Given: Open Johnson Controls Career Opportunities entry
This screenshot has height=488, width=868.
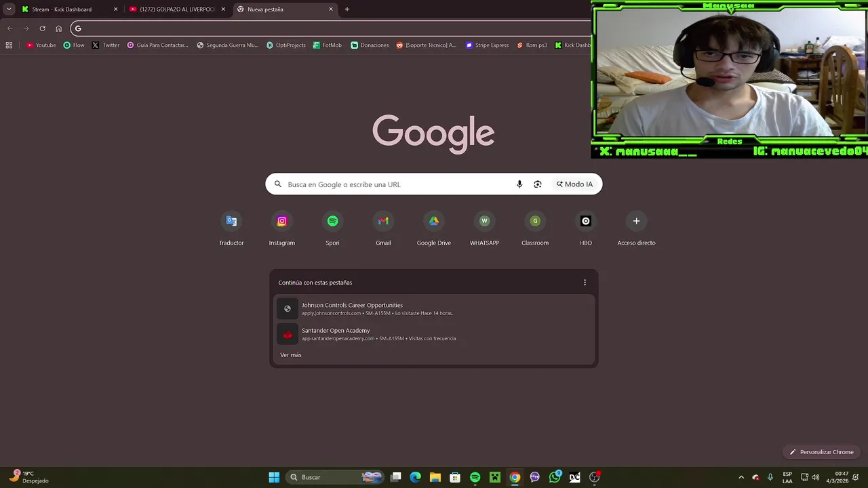Looking at the screenshot, I should point(434,309).
